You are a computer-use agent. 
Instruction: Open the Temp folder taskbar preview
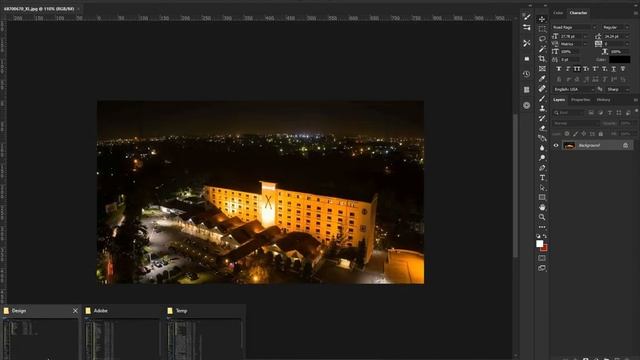(204, 332)
